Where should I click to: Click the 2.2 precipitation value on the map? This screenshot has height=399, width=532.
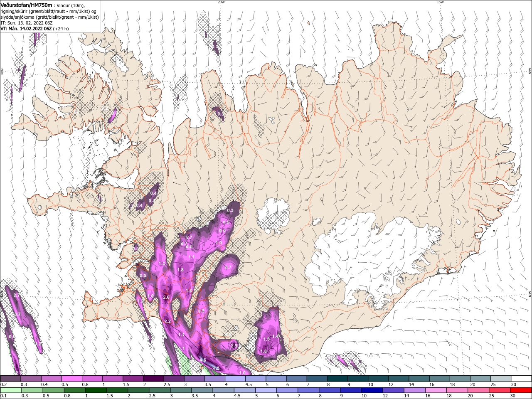[168, 322]
